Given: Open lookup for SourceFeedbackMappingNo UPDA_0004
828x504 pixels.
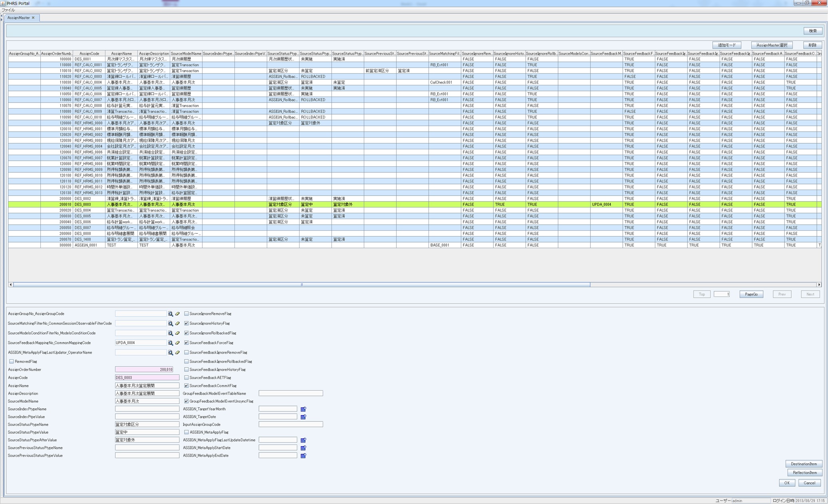Looking at the screenshot, I should click(x=171, y=343).
